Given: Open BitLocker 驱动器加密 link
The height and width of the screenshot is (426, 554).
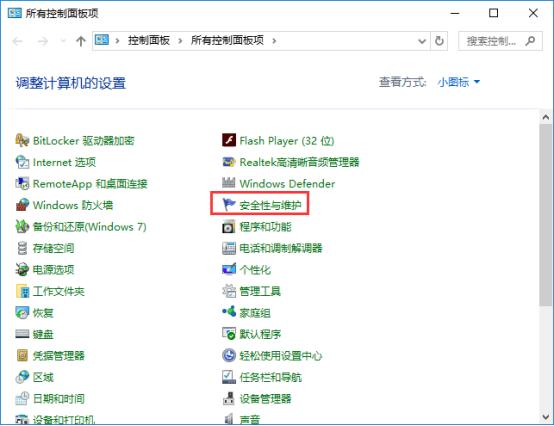Looking at the screenshot, I should click(x=83, y=141).
